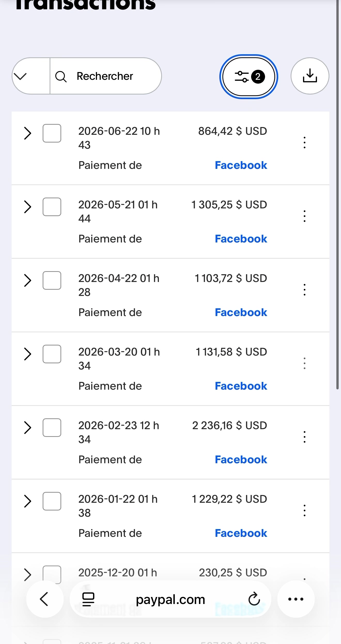Select checkbox for 2026-04-22 transaction
This screenshot has height=644, width=341.
(52, 280)
